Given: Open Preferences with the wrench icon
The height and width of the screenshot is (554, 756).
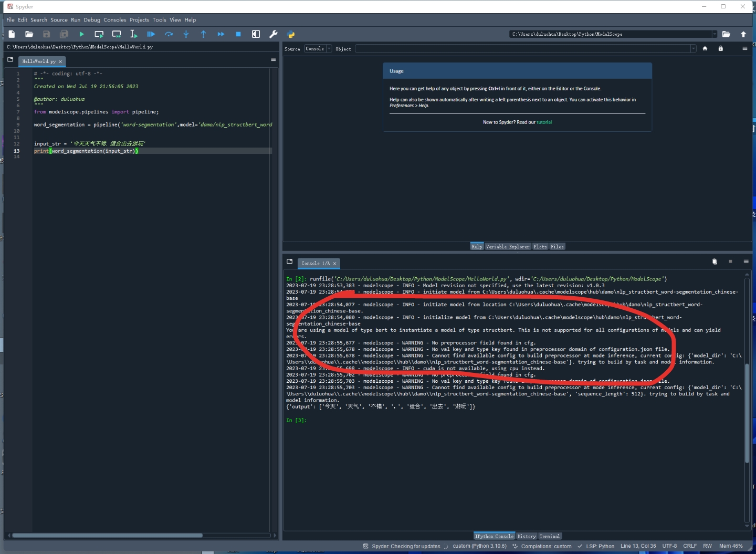Looking at the screenshot, I should tap(273, 34).
